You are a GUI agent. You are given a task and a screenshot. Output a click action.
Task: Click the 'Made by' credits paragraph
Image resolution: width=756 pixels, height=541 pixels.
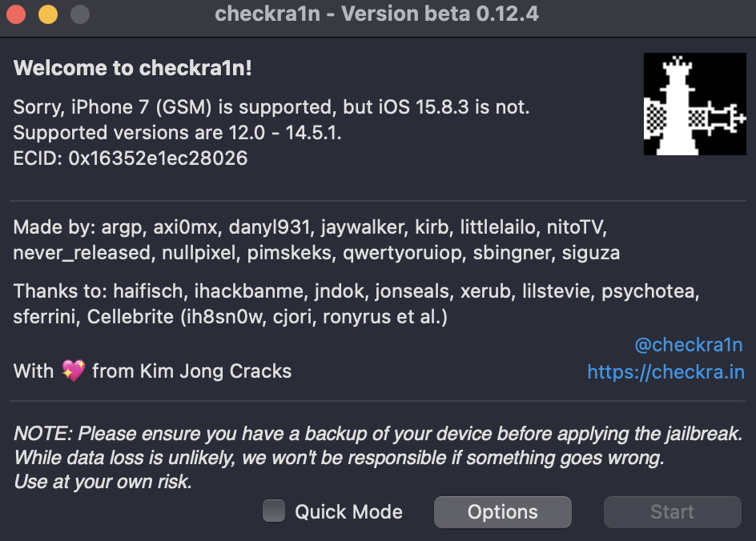317,240
